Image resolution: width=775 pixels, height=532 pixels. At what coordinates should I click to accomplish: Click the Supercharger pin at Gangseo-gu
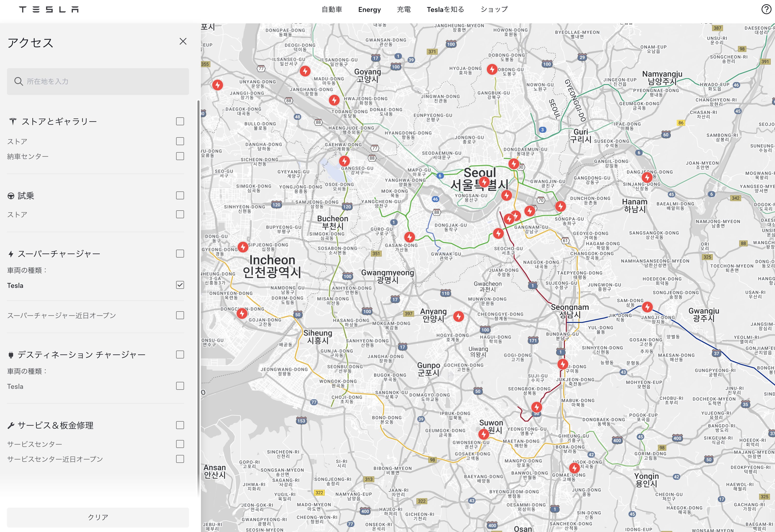click(x=344, y=161)
